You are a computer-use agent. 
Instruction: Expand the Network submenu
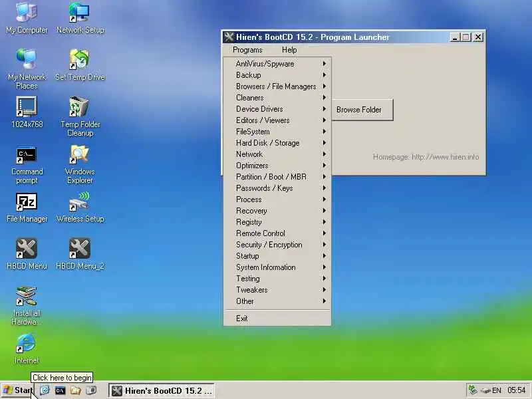point(277,154)
